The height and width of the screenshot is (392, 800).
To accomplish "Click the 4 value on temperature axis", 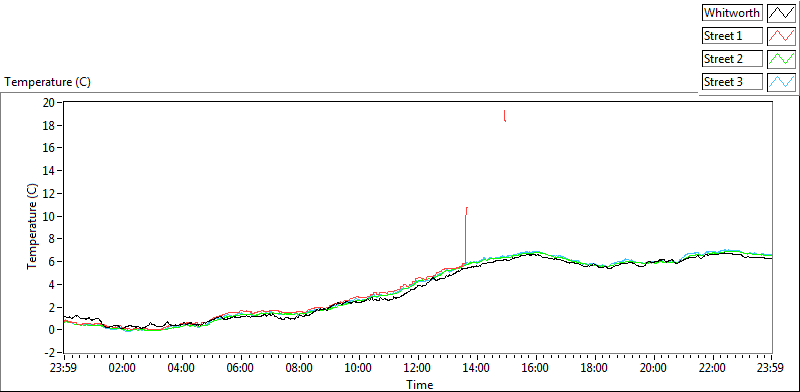I will pyautogui.click(x=53, y=284).
